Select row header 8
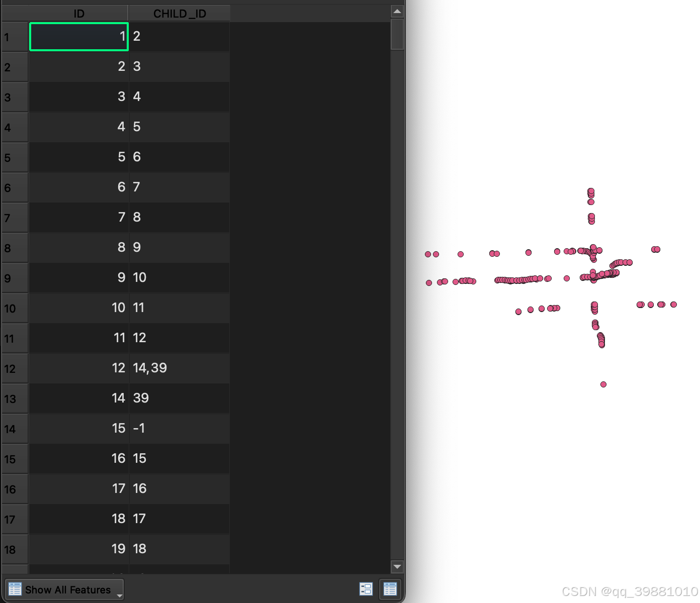This screenshot has height=603, width=700. 15,248
